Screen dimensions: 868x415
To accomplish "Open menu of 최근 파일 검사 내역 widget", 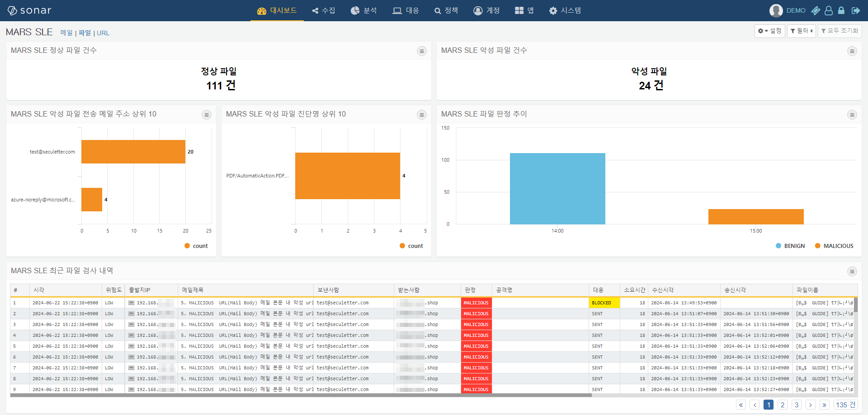I will click(x=852, y=271).
